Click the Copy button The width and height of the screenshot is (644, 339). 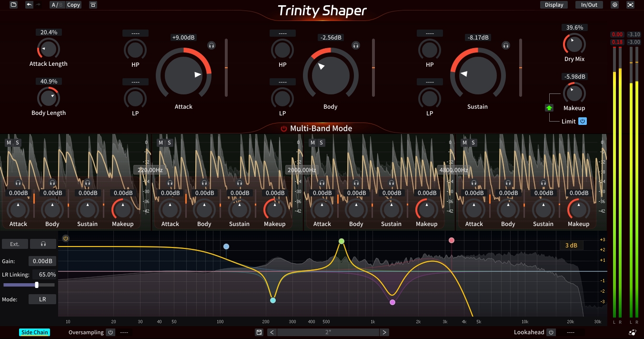pyautogui.click(x=73, y=5)
